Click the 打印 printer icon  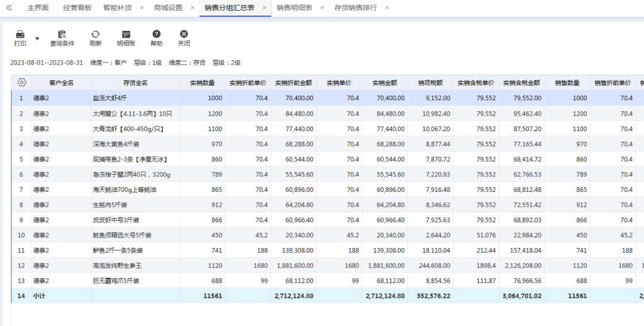[x=20, y=35]
